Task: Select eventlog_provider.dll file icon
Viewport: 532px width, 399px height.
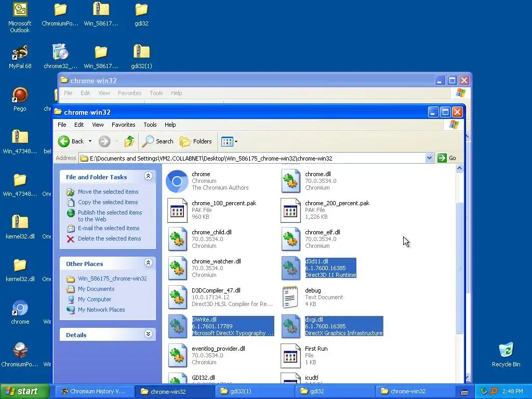Action: tap(178, 355)
